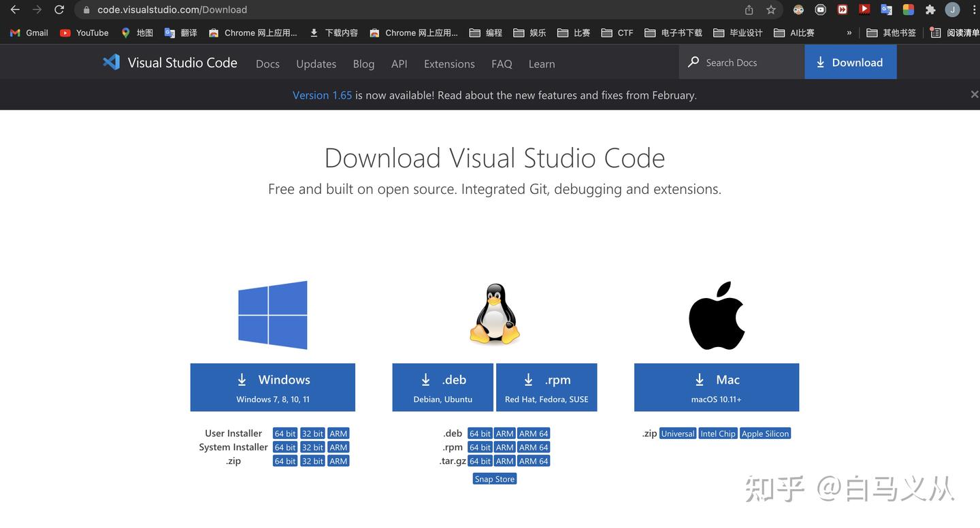This screenshot has width=980, height=528.
Task: Click the browser profile avatar
Action: point(951,10)
